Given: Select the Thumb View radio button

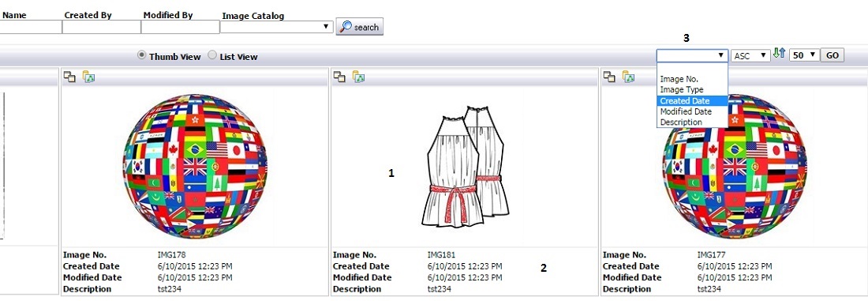Looking at the screenshot, I should [x=142, y=55].
